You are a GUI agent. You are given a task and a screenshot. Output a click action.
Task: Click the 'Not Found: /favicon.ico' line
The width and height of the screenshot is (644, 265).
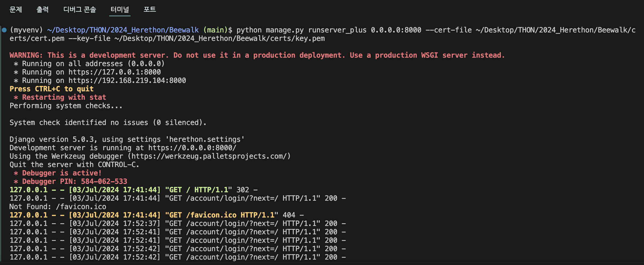tap(58, 207)
